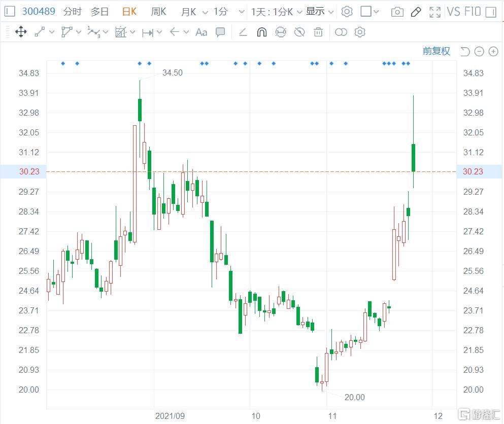Toggle the pencil drawing tools icon
The width and height of the screenshot is (504, 424).
[x=416, y=12]
